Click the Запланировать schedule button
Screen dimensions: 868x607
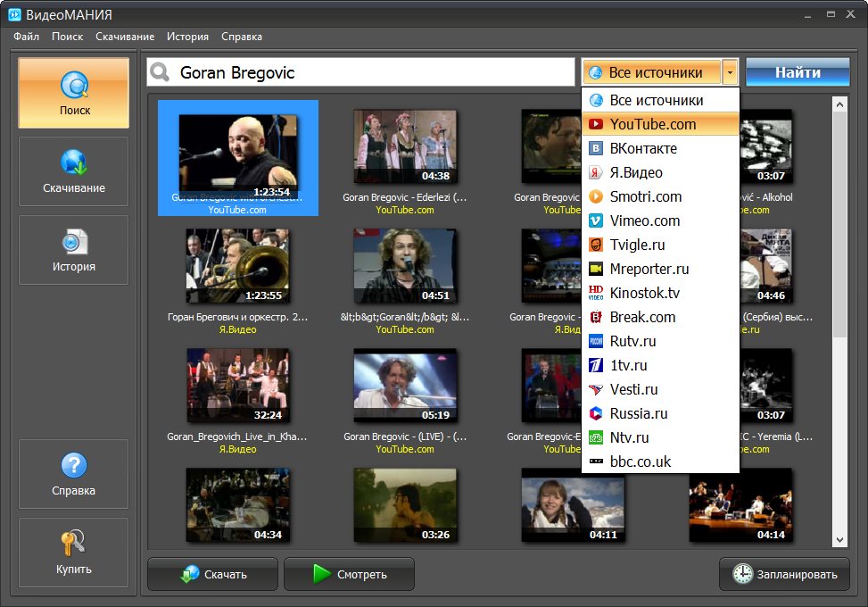(x=785, y=574)
